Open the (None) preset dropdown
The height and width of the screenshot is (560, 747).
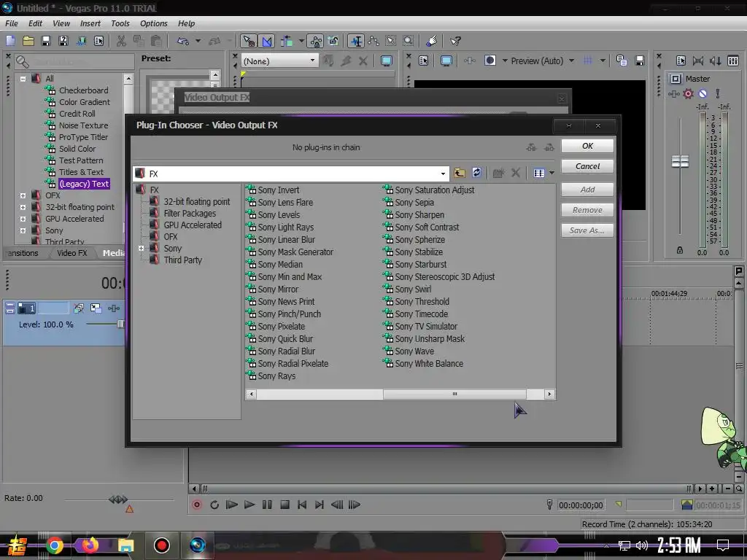click(312, 61)
